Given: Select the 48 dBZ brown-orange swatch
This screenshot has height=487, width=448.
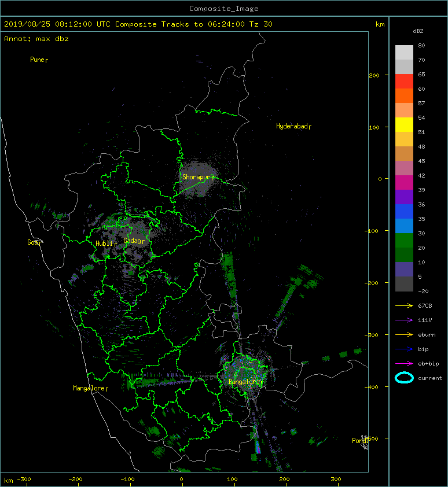Looking at the screenshot, I should pyautogui.click(x=404, y=153).
